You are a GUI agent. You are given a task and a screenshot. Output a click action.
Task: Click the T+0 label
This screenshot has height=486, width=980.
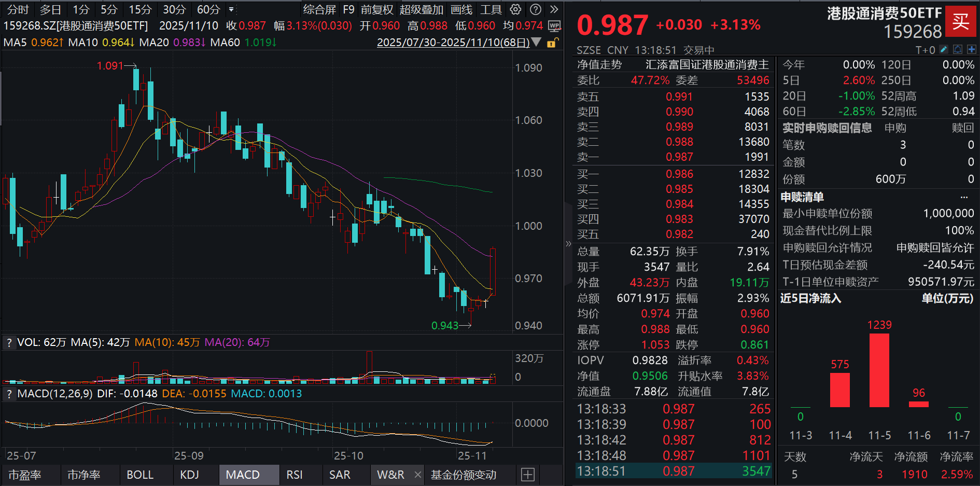(925, 50)
